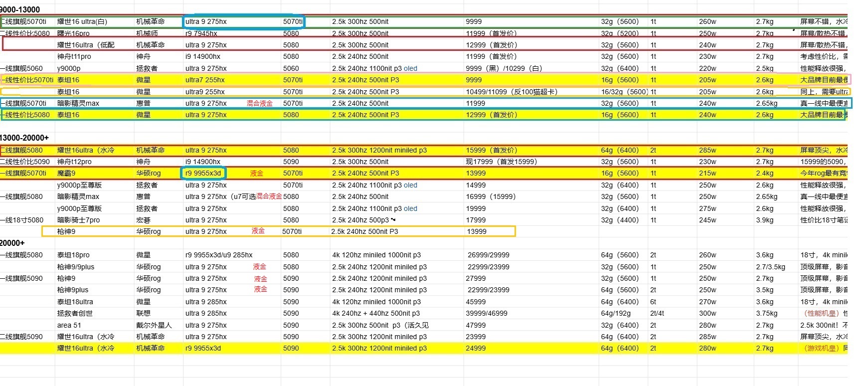868x386 pixels.
Task: Select the 枪神9/9plus model cell
Action: coord(75,267)
